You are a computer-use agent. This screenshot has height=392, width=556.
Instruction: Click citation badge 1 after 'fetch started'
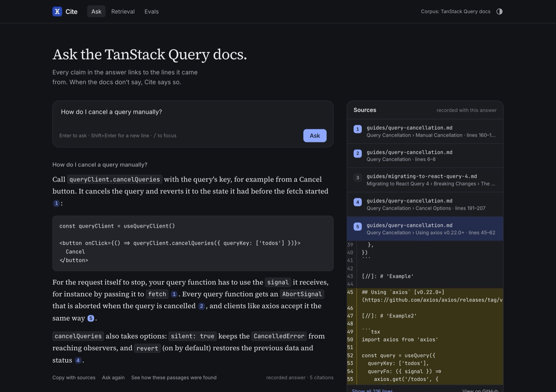click(56, 203)
